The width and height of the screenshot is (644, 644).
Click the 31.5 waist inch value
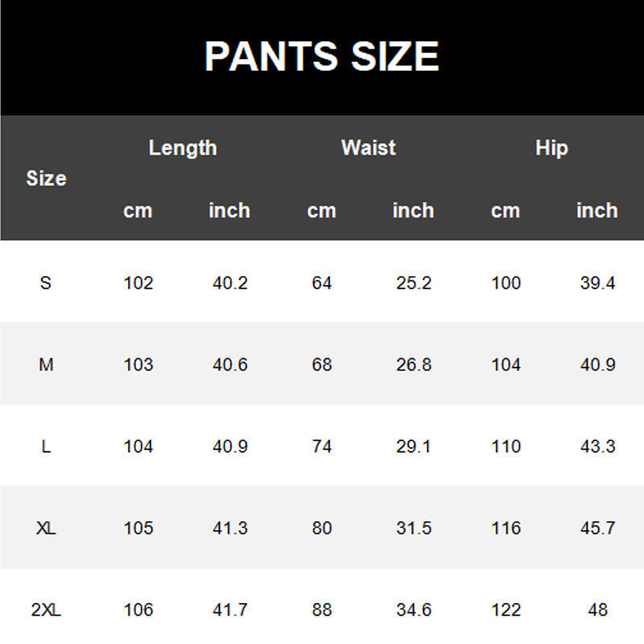point(414,528)
